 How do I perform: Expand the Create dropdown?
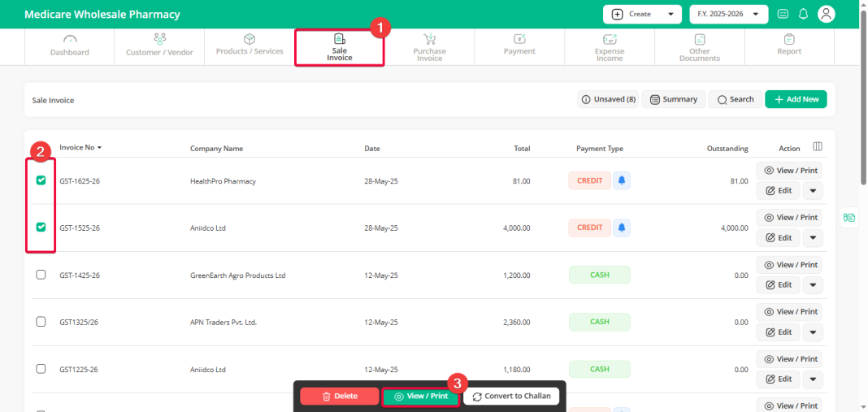[x=642, y=14]
